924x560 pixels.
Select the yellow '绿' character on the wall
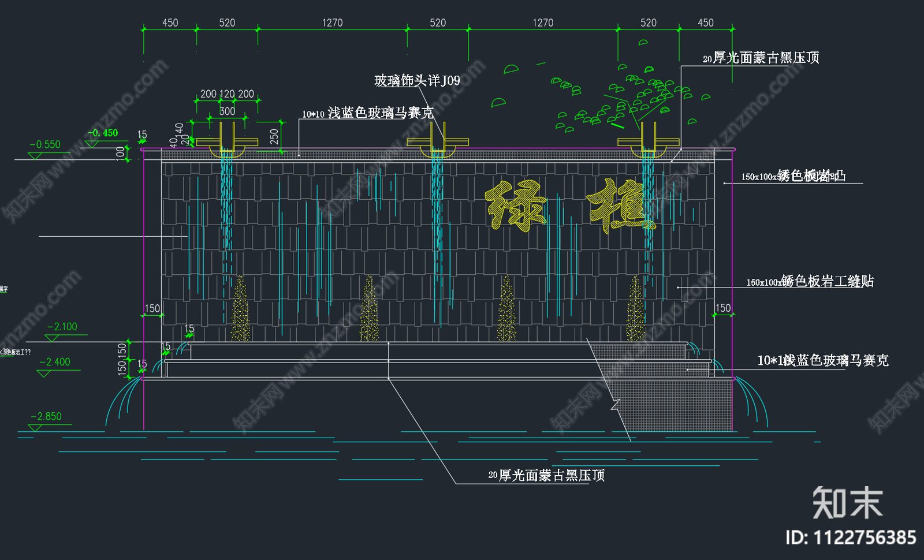(515, 206)
